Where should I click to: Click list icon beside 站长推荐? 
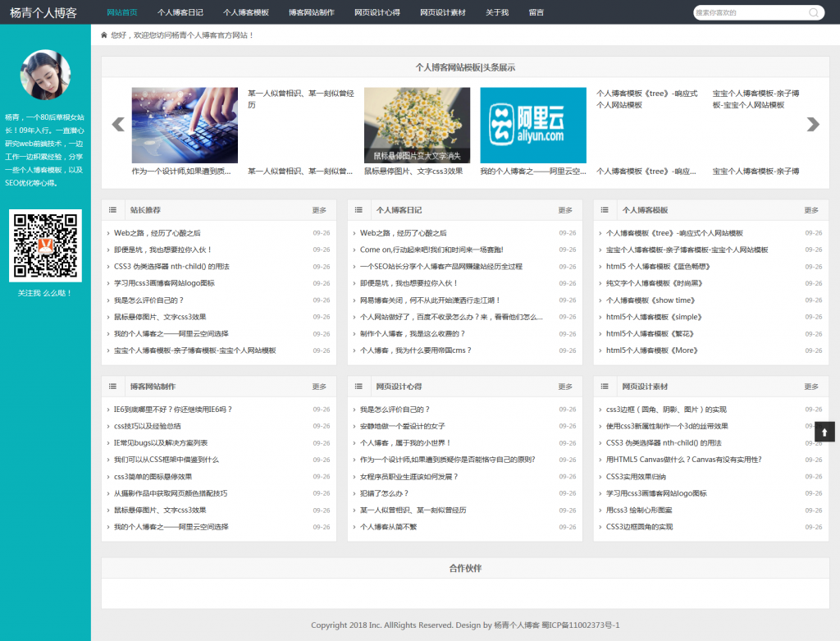coord(112,210)
